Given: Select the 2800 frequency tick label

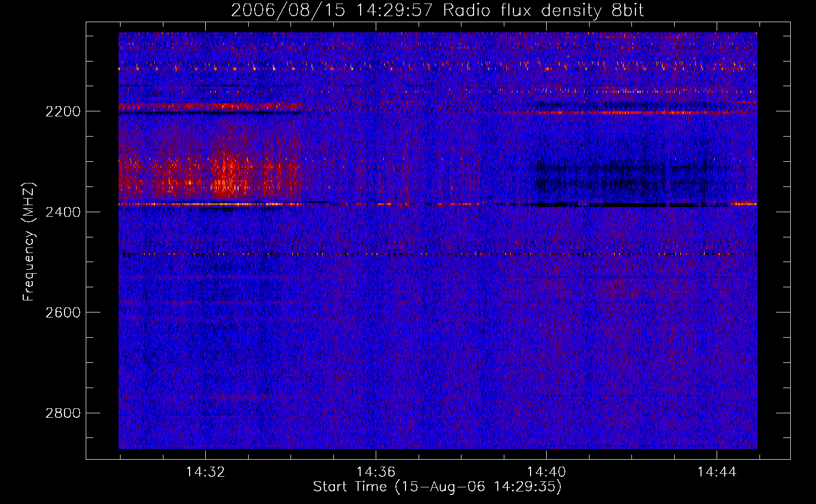Looking at the screenshot, I should [x=63, y=413].
